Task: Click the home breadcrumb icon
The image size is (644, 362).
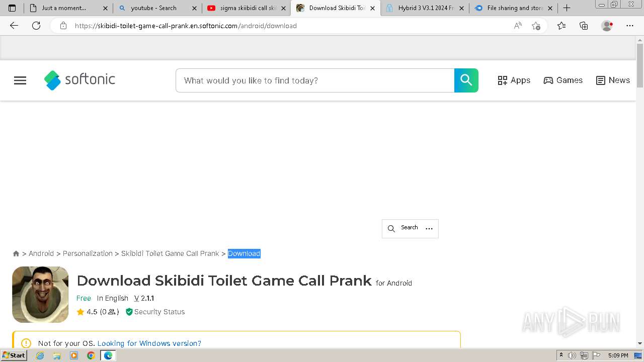Action: point(16,254)
